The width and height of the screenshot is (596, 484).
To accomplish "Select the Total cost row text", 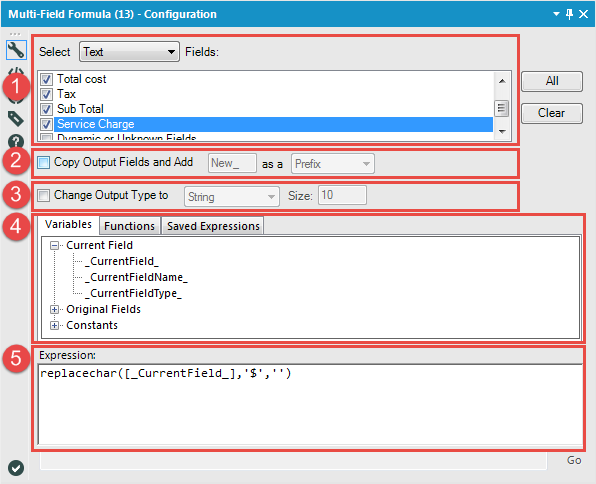I will point(82,79).
